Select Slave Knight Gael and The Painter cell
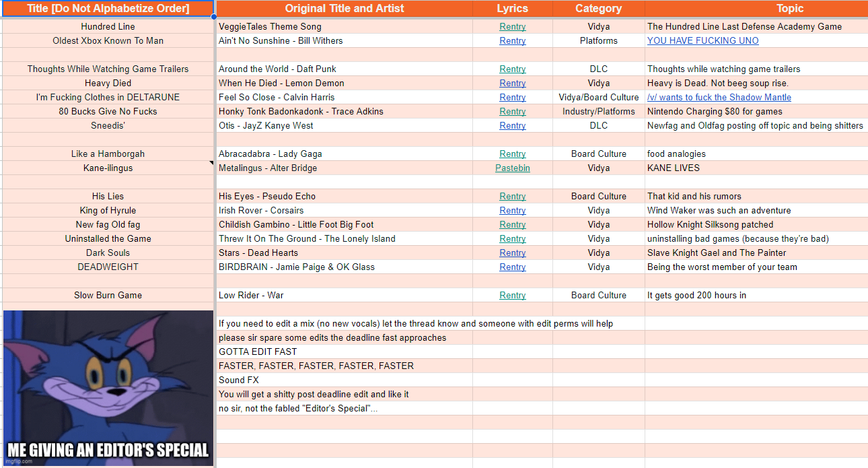This screenshot has width=868, height=468. click(x=756, y=253)
